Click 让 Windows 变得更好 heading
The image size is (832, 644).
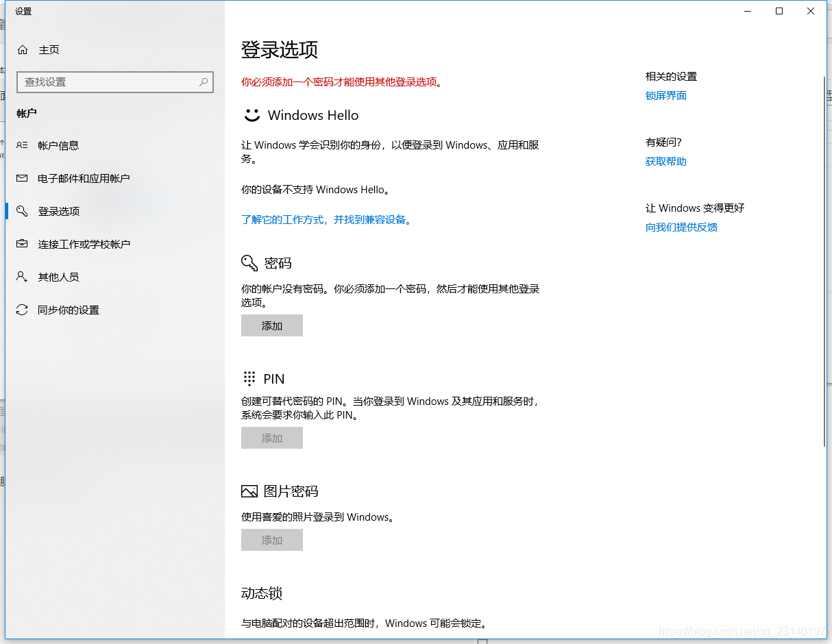(695, 208)
